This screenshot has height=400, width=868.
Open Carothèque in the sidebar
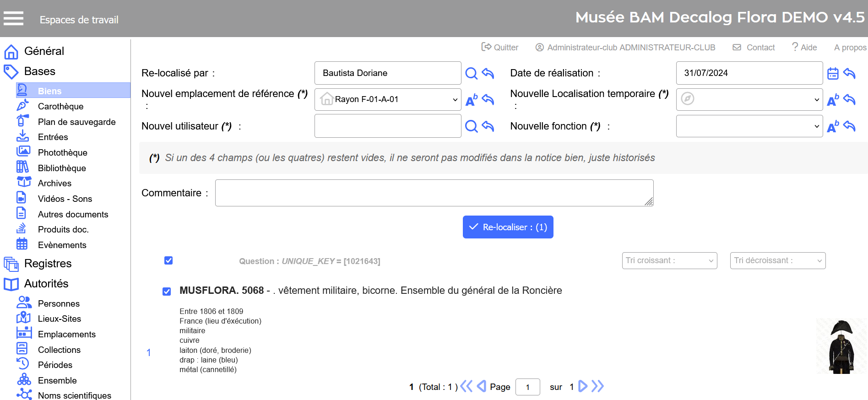(x=60, y=106)
